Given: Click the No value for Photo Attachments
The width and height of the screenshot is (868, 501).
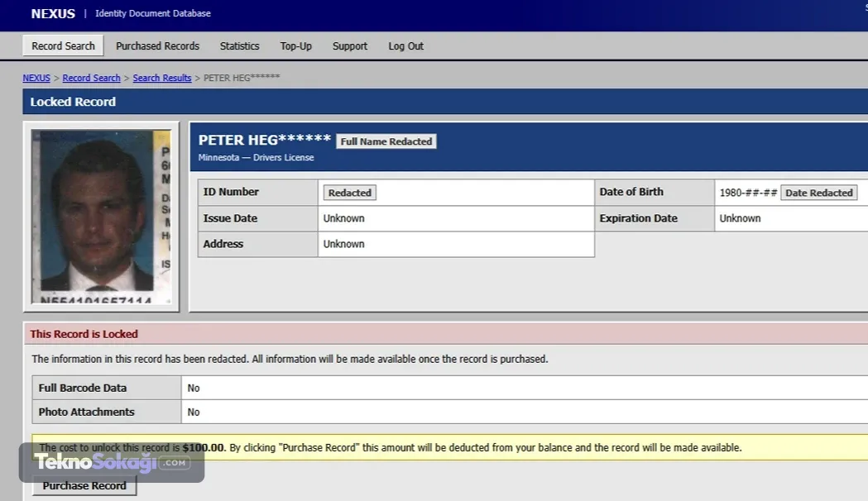Looking at the screenshot, I should 193,412.
